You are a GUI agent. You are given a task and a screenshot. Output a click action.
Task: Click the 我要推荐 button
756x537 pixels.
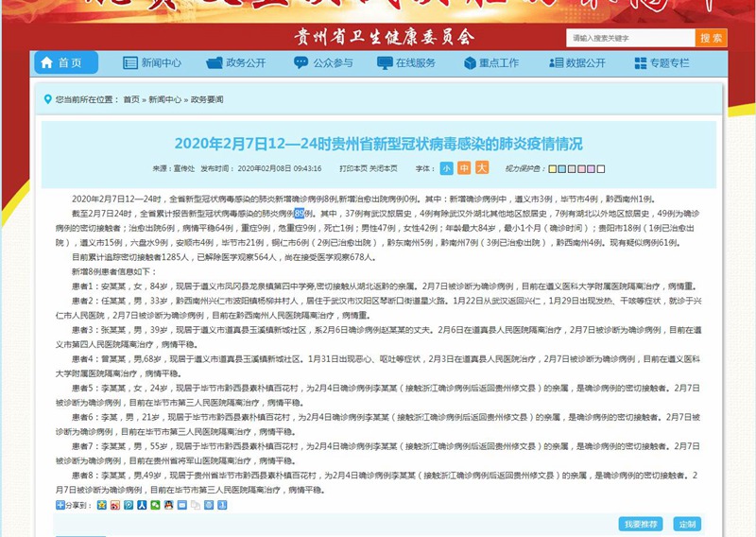tap(641, 524)
